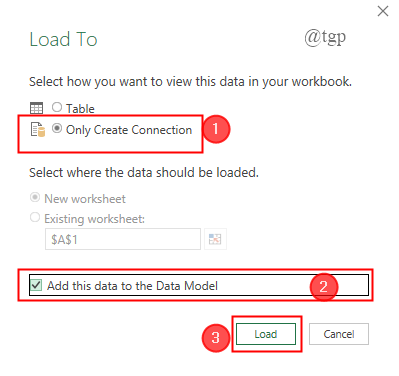Click the $A$1 cell reference field
Viewport: 399px width, 376px height.
[x=123, y=239]
